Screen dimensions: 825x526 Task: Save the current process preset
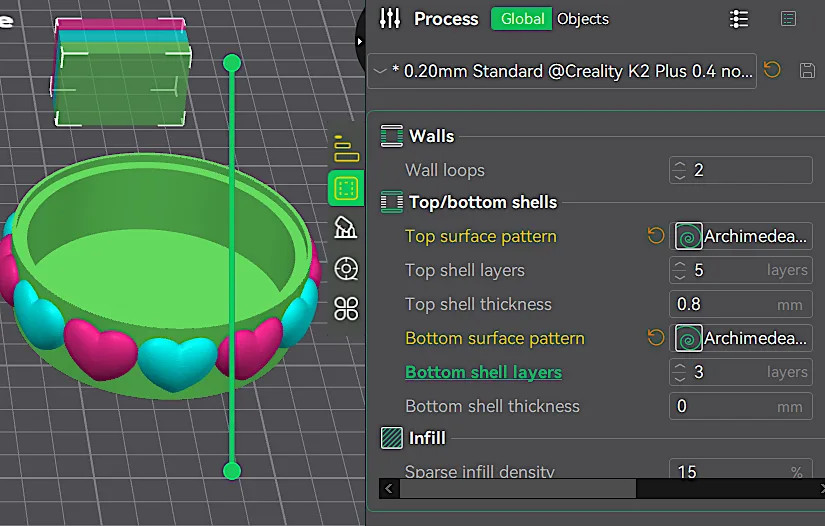pyautogui.click(x=807, y=70)
